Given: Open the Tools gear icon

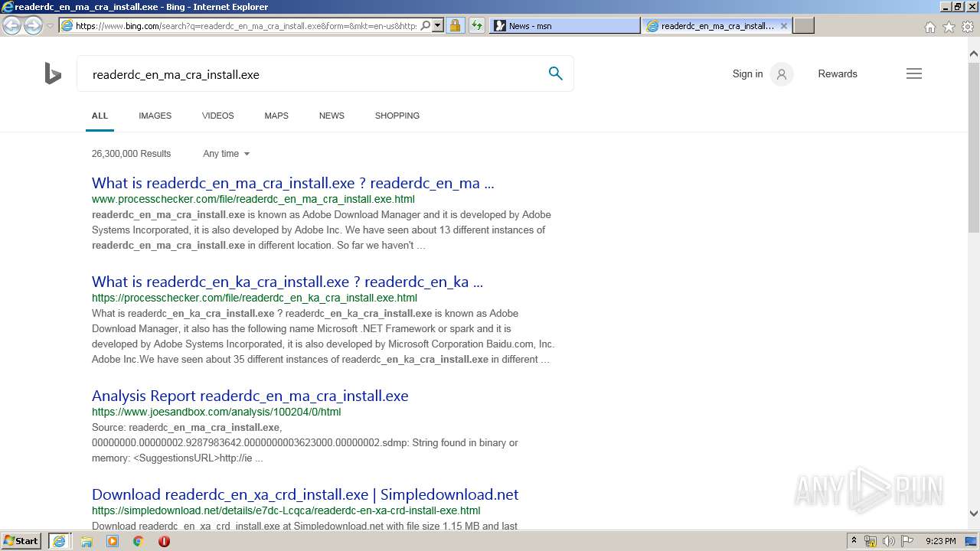Looking at the screenshot, I should click(x=968, y=27).
